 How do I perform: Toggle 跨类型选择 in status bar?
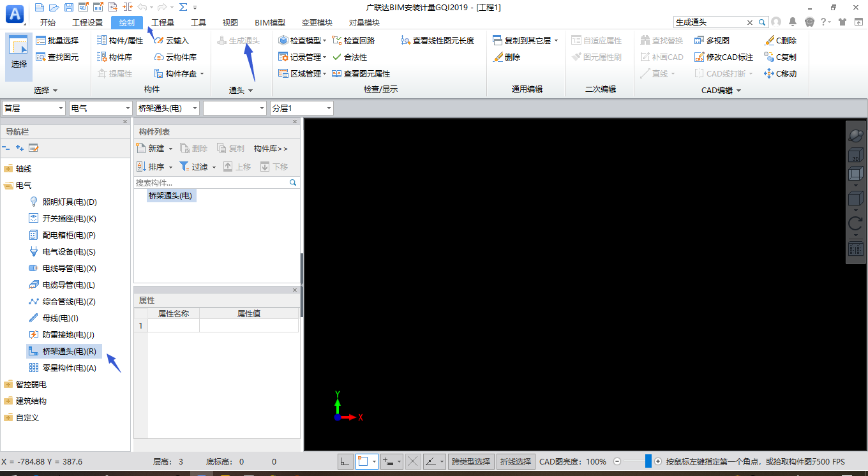click(x=470, y=461)
